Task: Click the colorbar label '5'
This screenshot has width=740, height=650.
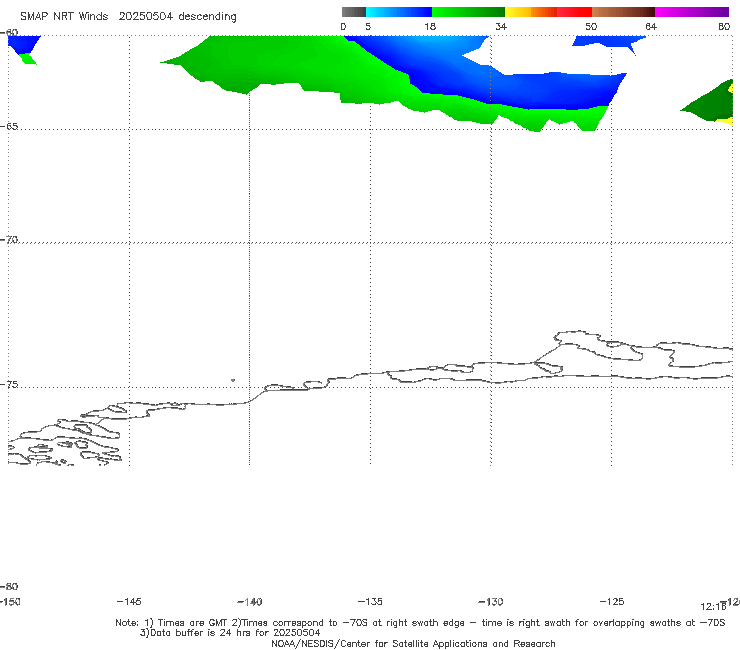Action: pyautogui.click(x=368, y=27)
